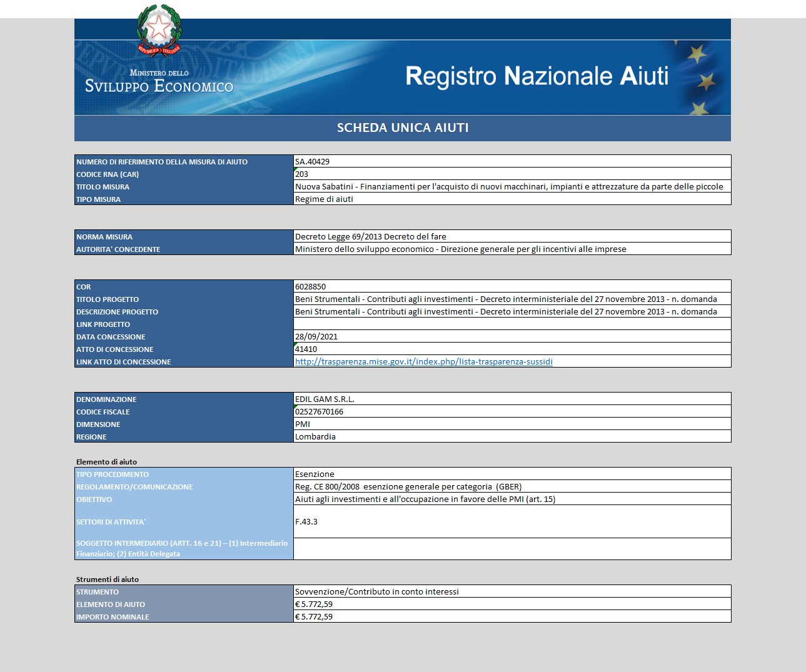The width and height of the screenshot is (806, 672).
Task: Click the Aiuti agli investimenti objective cell
Action: [512, 499]
